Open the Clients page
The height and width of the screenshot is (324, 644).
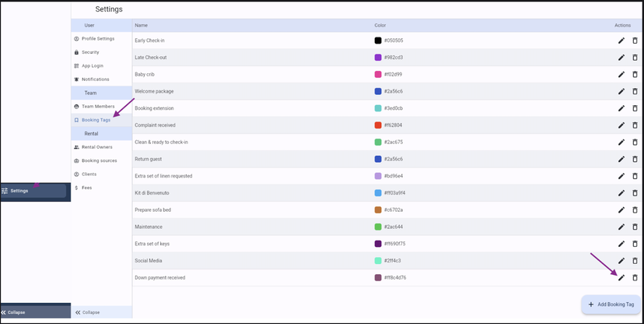(101, 174)
